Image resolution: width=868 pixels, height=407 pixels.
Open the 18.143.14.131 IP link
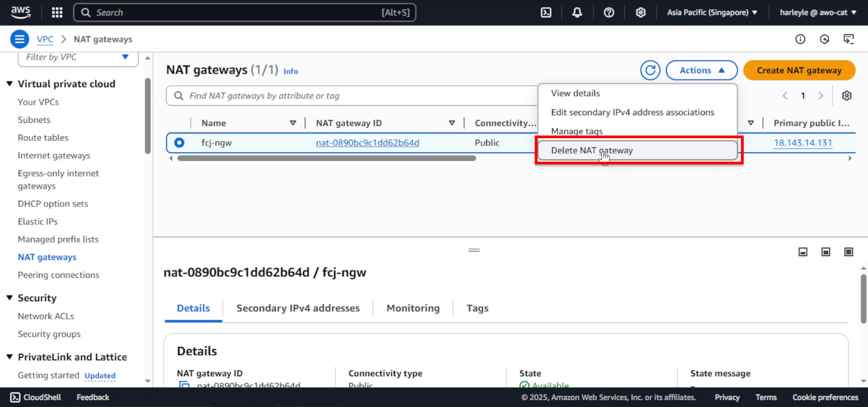point(803,143)
